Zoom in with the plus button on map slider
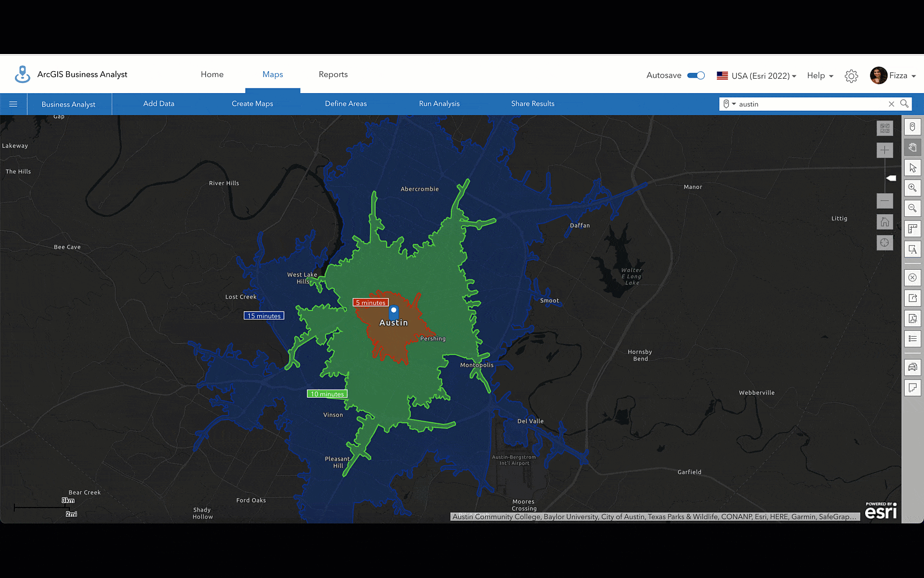Image resolution: width=924 pixels, height=578 pixels. (885, 150)
